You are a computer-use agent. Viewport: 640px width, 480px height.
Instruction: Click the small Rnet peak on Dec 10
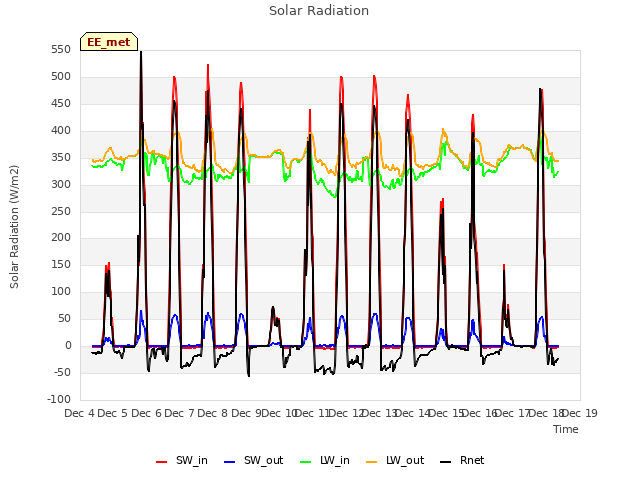(273, 308)
